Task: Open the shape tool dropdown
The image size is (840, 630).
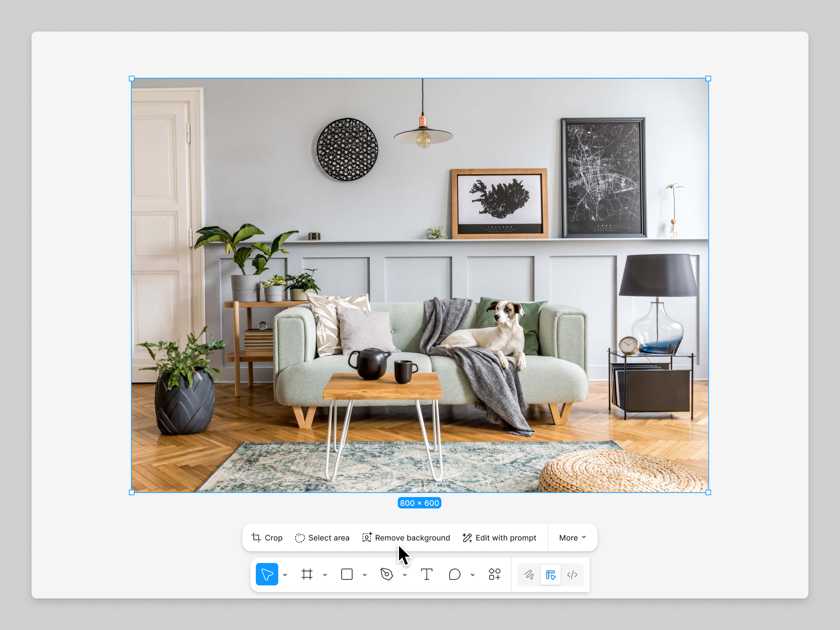Action: click(x=365, y=574)
